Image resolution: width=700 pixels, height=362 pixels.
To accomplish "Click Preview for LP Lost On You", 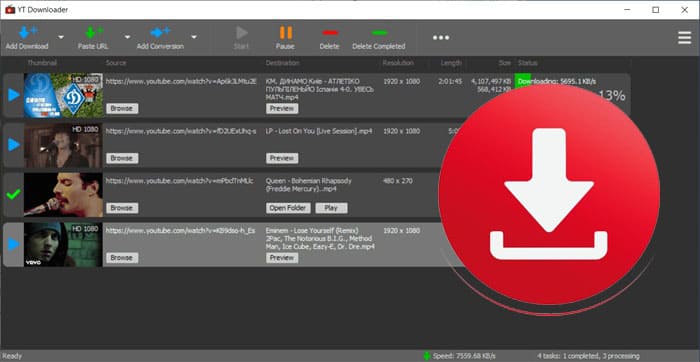I will click(282, 158).
